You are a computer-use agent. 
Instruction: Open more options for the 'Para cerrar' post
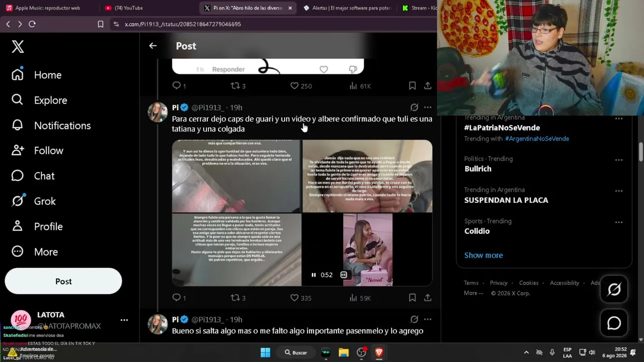click(428, 107)
